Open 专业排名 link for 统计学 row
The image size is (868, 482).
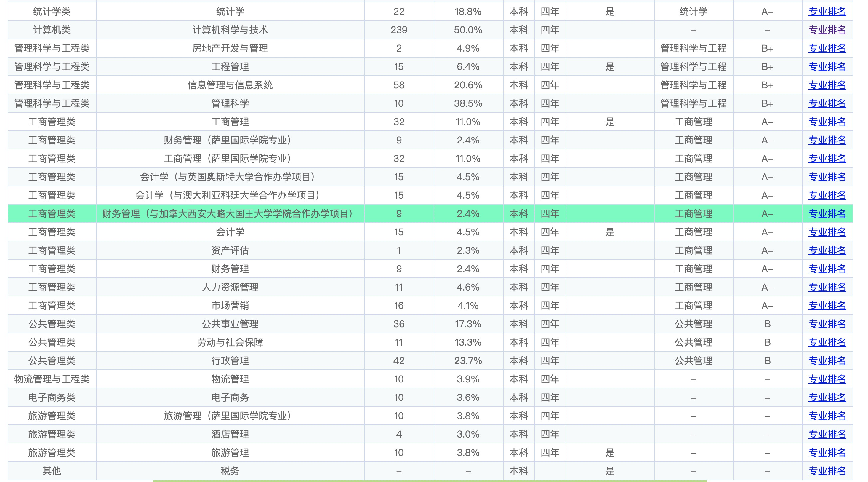coord(827,12)
